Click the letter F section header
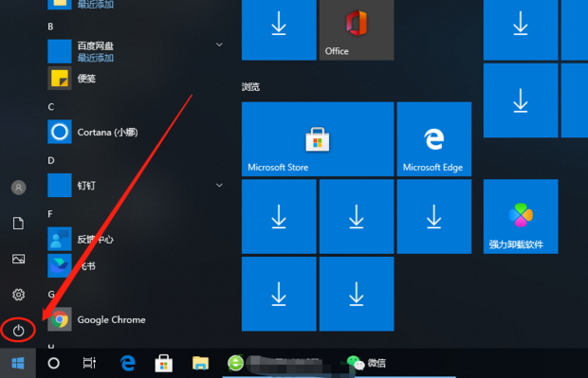This screenshot has height=378, width=588. [x=50, y=214]
